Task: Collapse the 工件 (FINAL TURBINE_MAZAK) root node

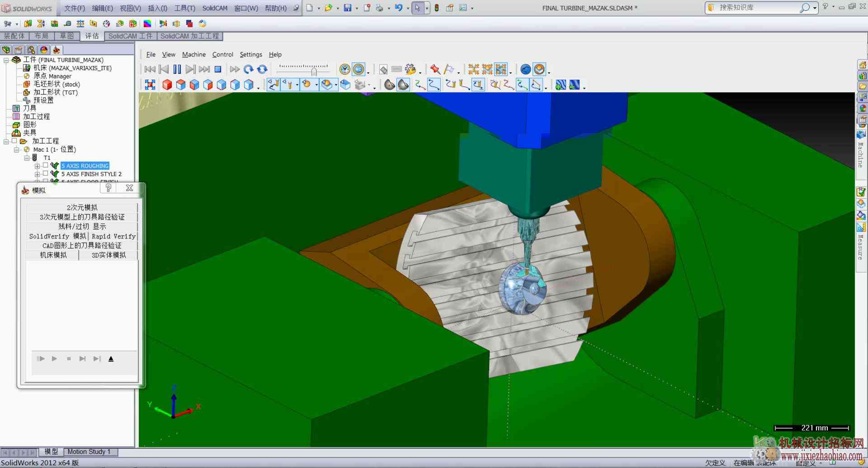Action: coord(6,60)
